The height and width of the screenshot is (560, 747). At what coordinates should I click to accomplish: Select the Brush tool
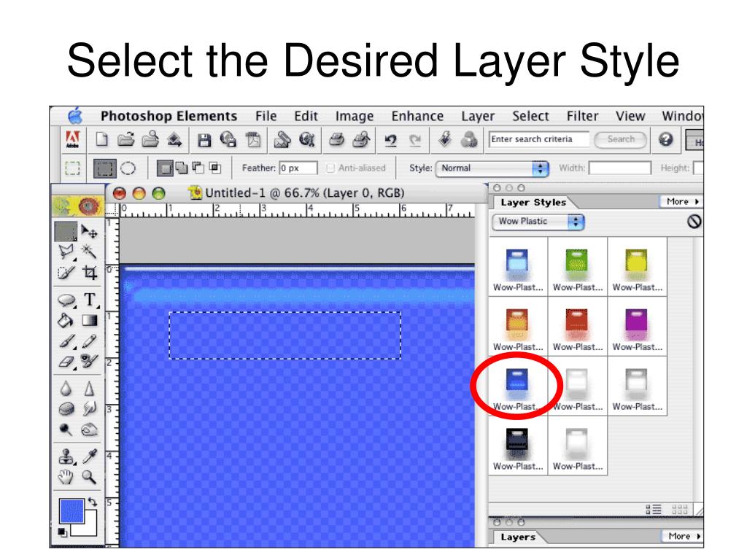(x=66, y=341)
